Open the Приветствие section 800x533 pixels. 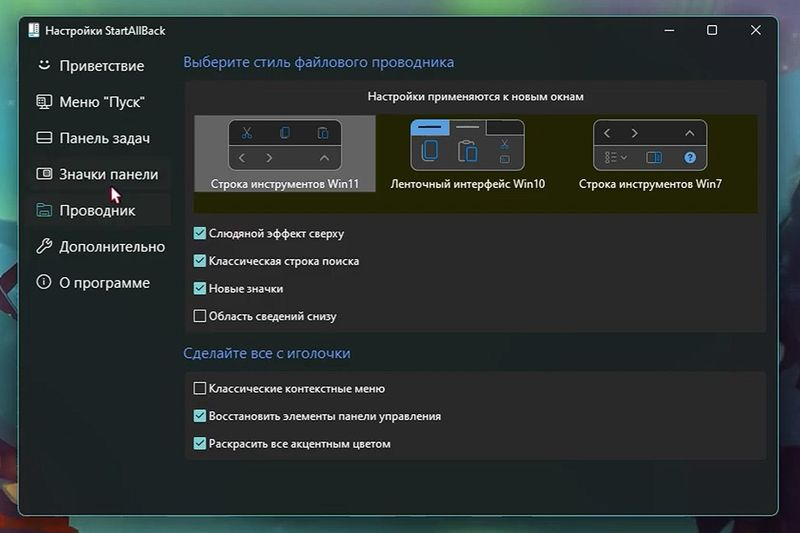click(101, 66)
